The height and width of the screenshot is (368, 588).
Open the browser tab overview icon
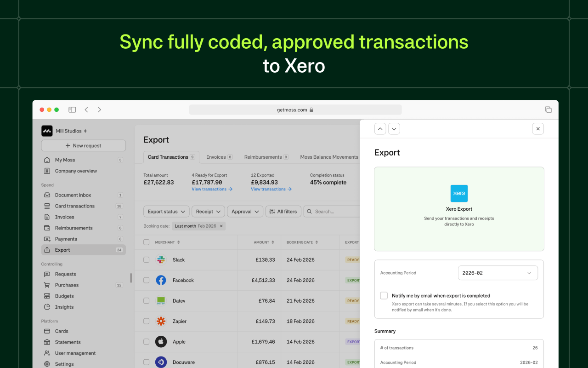click(548, 110)
